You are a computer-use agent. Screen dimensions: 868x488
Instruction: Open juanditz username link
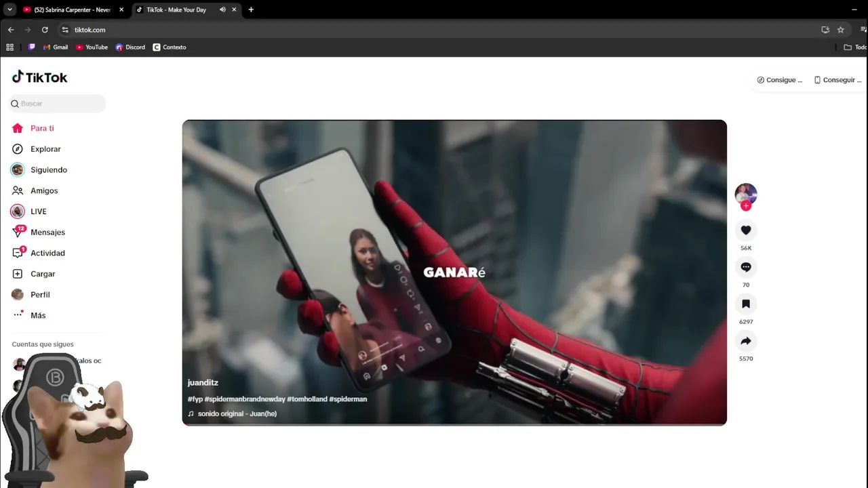[203, 383]
